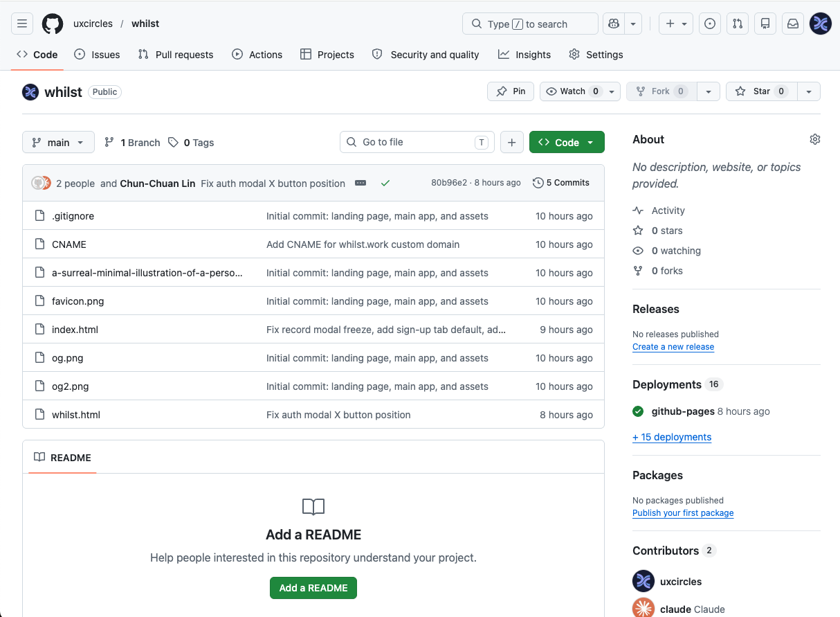Open the og2.png file

70,386
